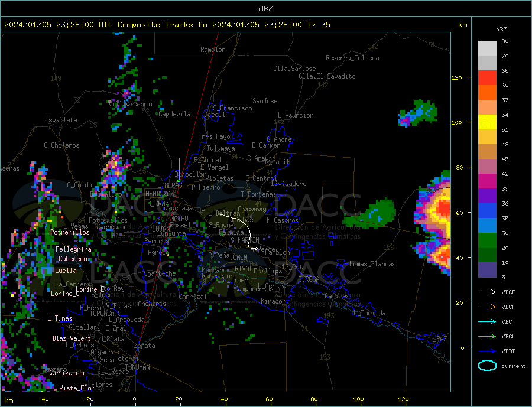Select the red swatch in dBZ scale

[x=487, y=77]
